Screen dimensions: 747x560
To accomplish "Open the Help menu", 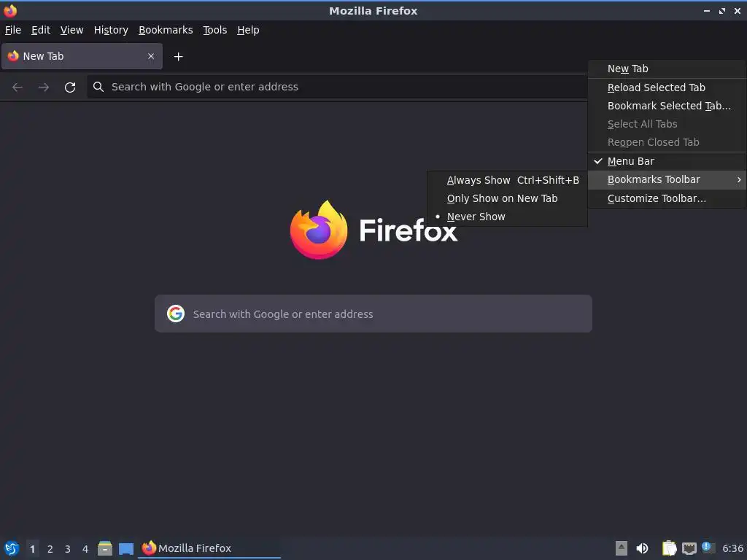I will coord(248,30).
